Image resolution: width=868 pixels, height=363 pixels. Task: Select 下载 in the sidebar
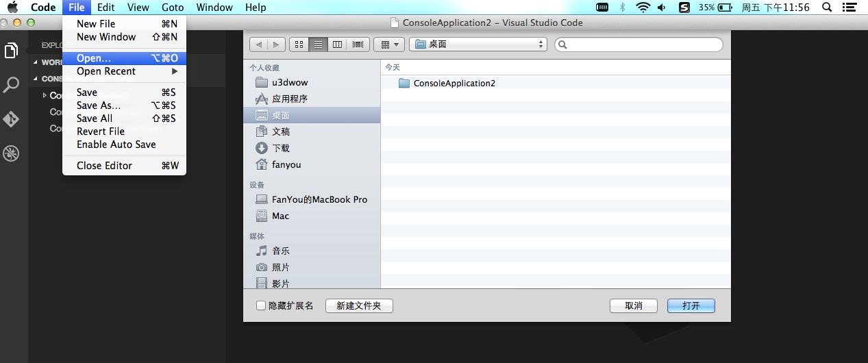click(312, 148)
